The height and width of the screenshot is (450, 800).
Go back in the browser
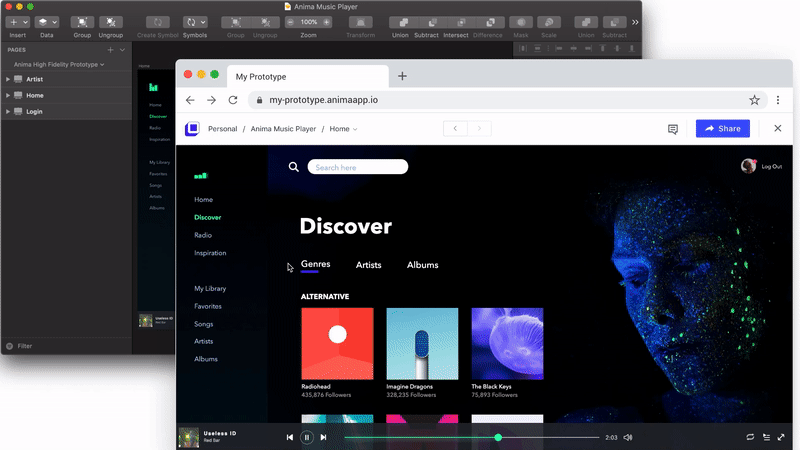point(190,100)
